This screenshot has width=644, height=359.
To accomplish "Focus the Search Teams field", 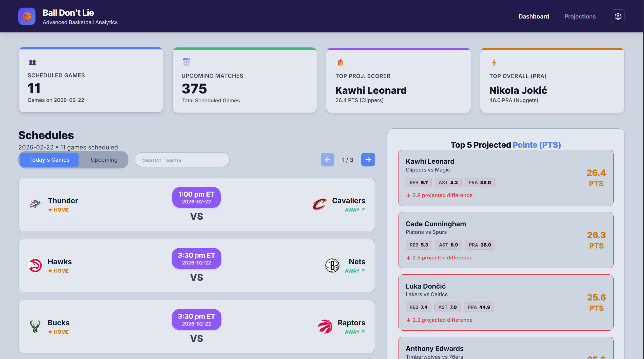I will point(182,160).
